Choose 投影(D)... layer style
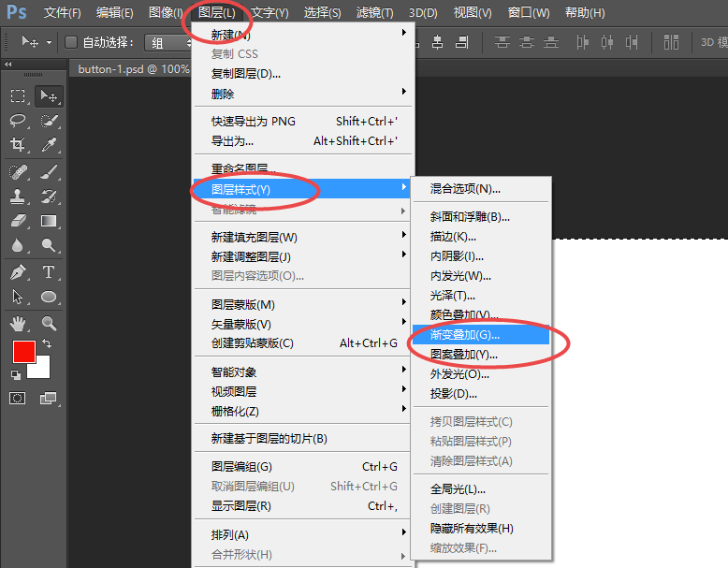728x568 pixels. pos(481,394)
